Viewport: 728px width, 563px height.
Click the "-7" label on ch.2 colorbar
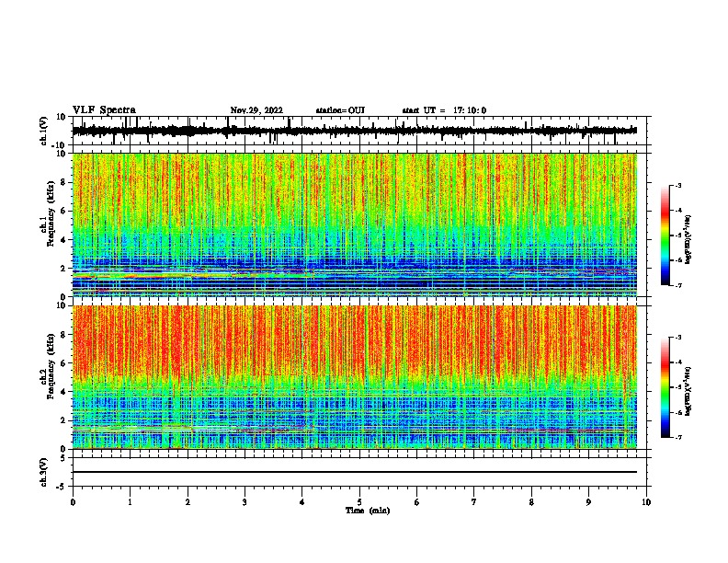(x=678, y=438)
